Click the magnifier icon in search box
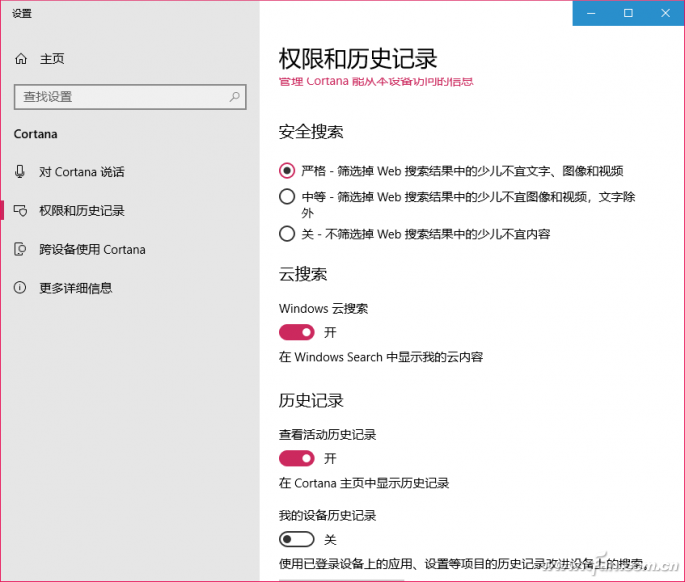The height and width of the screenshot is (582, 685). [x=235, y=97]
